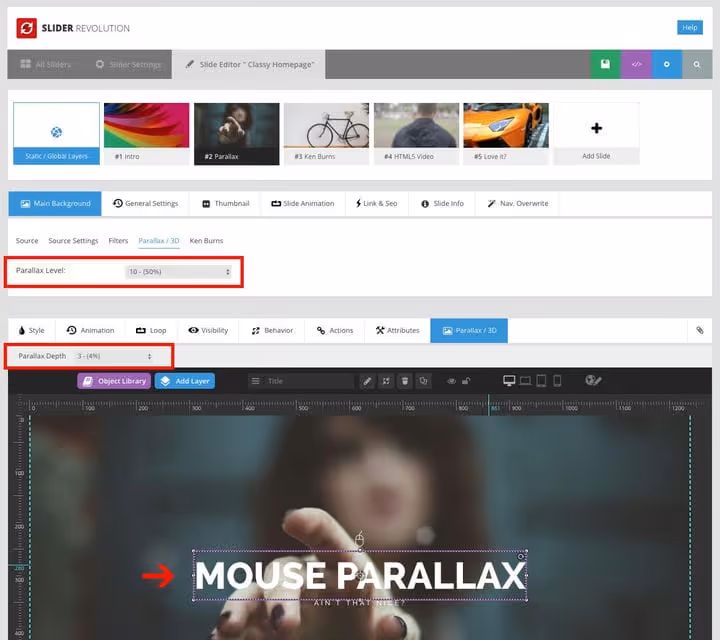Go to All Sliders

[x=45, y=64]
